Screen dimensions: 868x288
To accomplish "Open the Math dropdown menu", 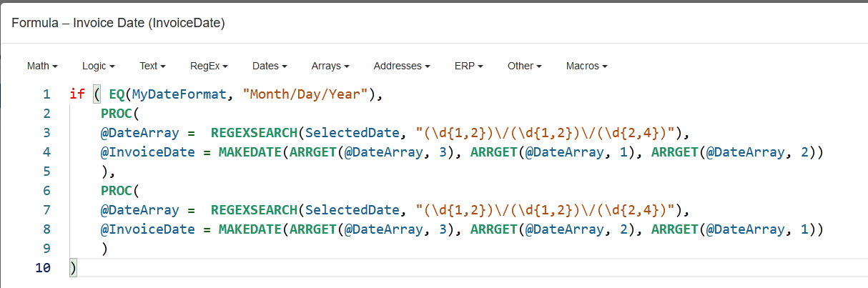I will 42,66.
